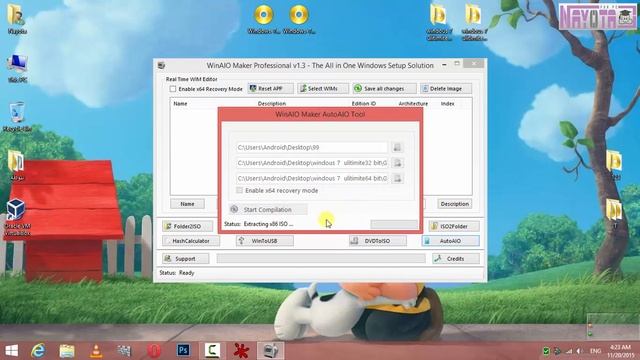Open the WinToUSB tool
Screen dimensions: 640x360
tap(264, 241)
